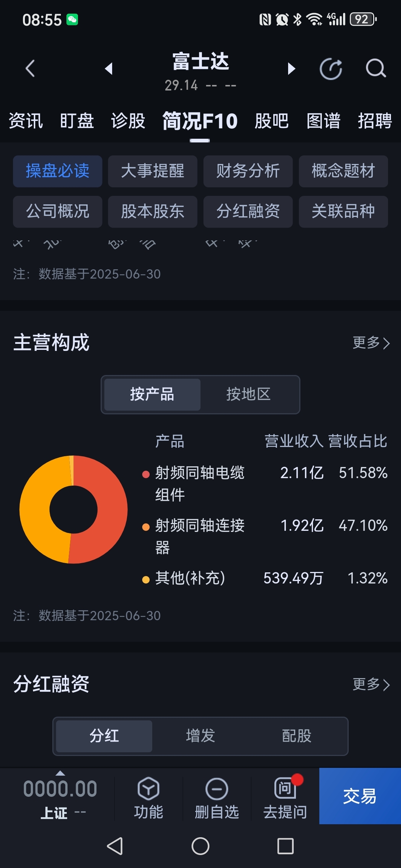Open the 诊股 tab

coord(128,121)
